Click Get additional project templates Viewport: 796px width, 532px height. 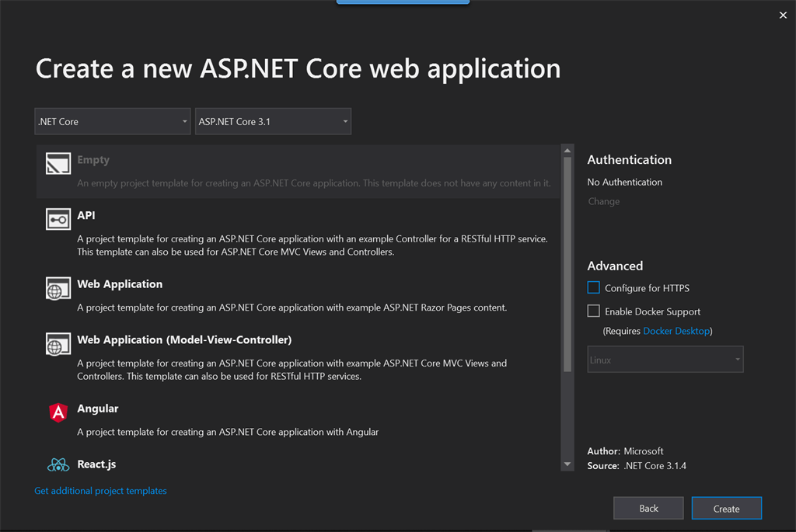[x=100, y=490]
